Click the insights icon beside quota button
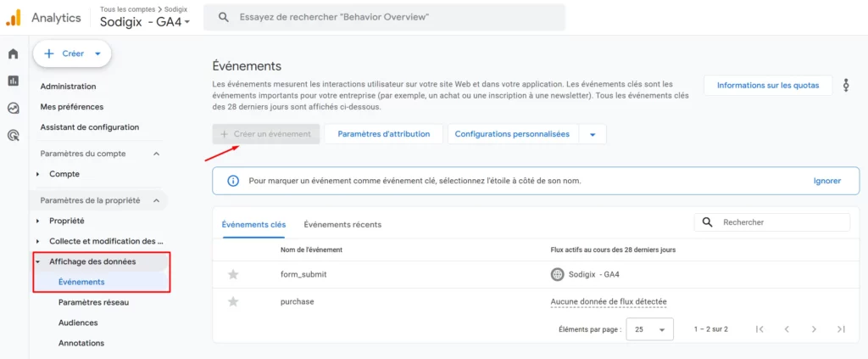The height and width of the screenshot is (359, 868). pos(846,86)
